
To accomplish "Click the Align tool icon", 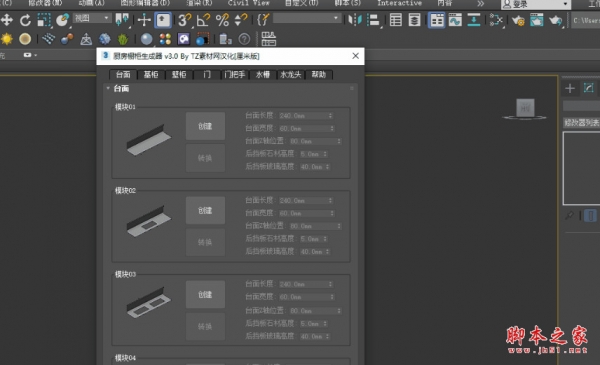I will click(x=373, y=20).
